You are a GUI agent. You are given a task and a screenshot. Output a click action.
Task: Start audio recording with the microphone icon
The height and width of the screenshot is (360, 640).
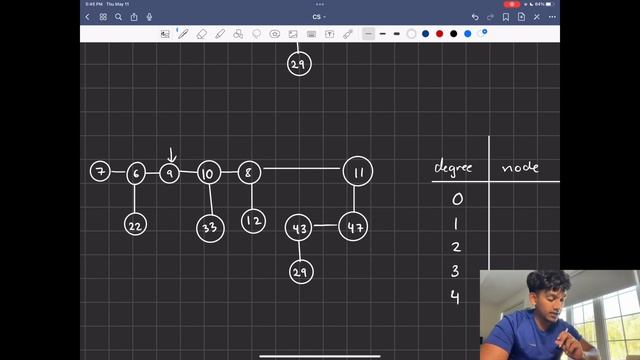(x=149, y=17)
